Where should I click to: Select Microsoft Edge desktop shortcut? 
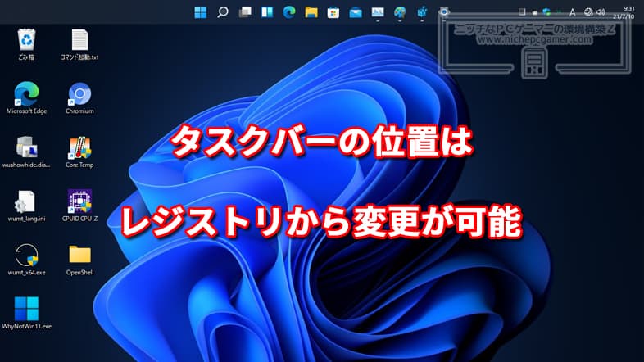tap(27, 97)
